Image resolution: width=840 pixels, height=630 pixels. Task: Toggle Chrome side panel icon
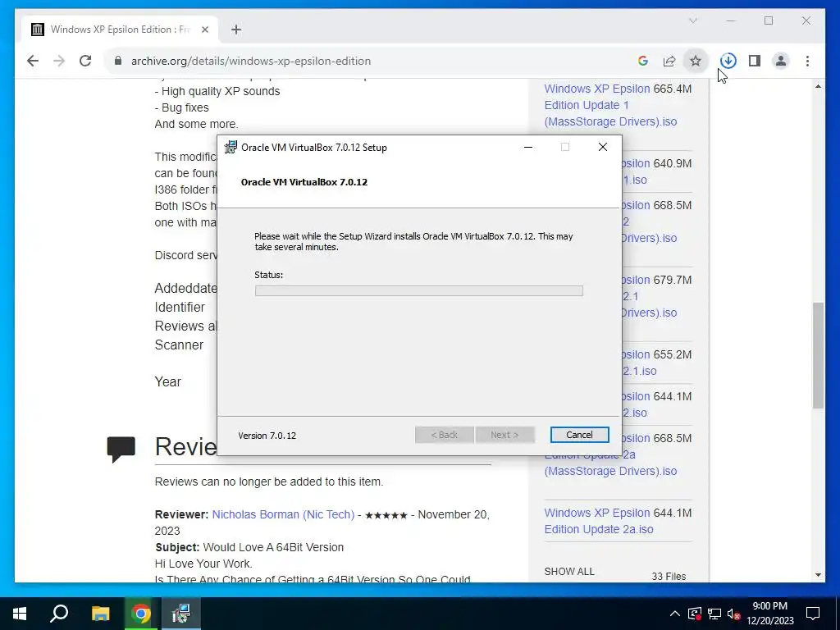[755, 61]
